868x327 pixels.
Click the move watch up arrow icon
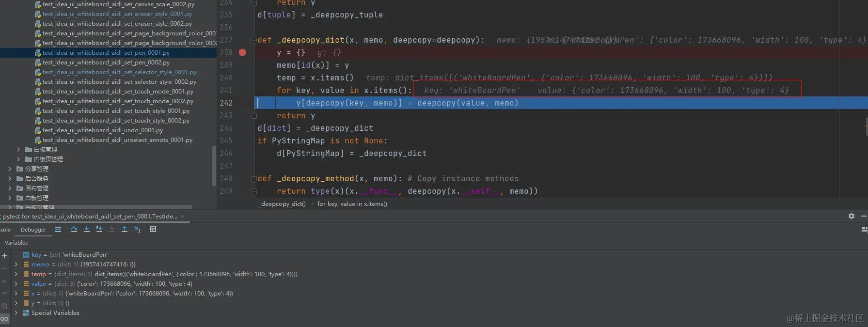pyautogui.click(x=4, y=281)
